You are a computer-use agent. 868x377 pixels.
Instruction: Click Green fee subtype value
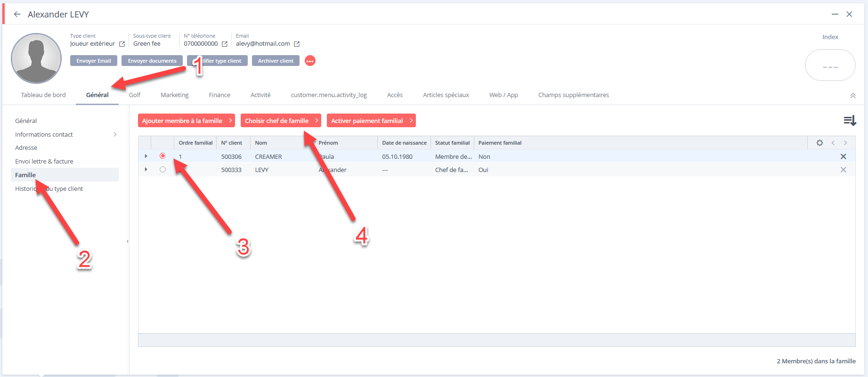coord(146,43)
